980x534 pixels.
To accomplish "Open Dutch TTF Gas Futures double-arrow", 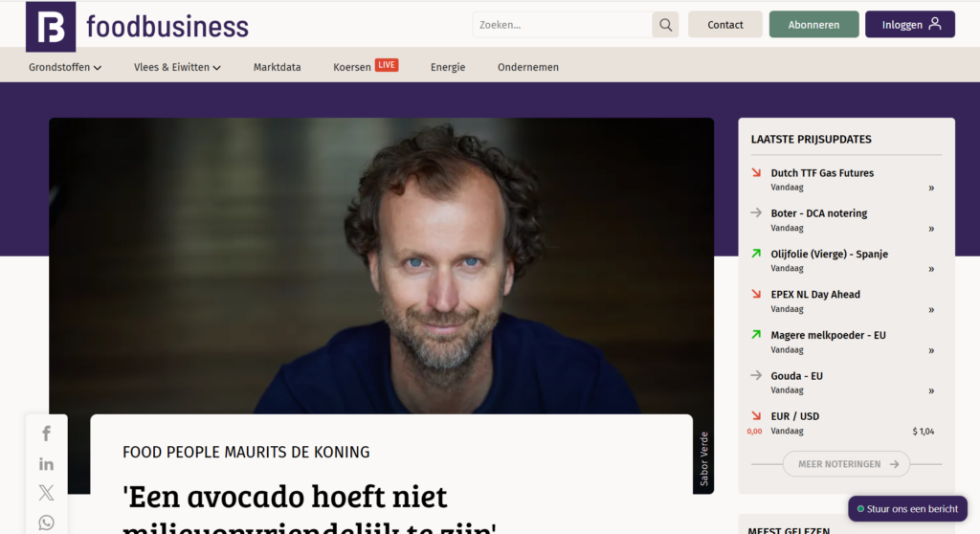I will tap(931, 189).
